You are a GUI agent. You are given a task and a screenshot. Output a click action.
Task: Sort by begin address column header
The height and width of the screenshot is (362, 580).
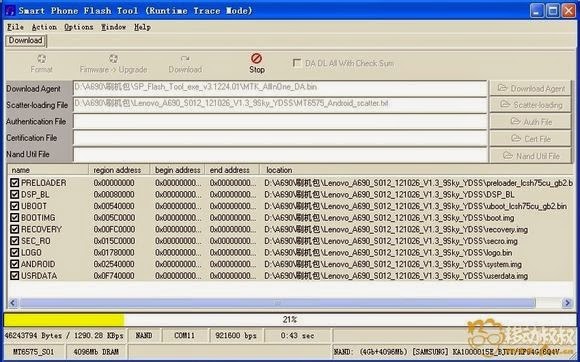tap(177, 170)
